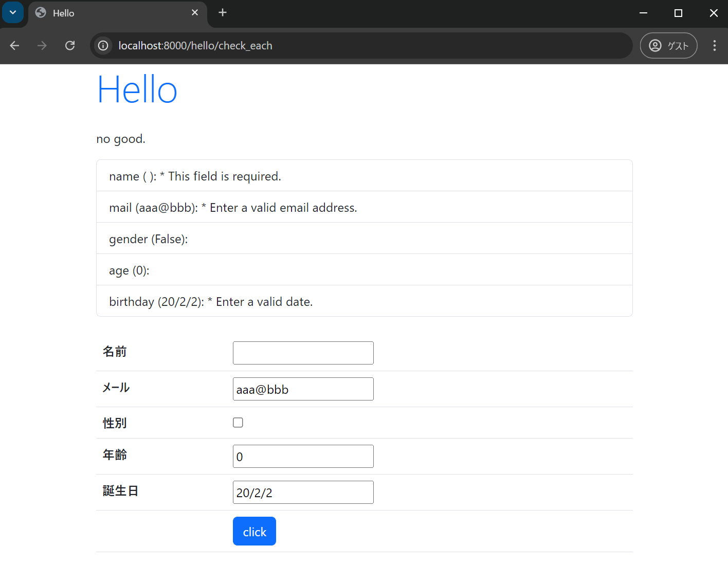Image resolution: width=728 pixels, height=564 pixels.
Task: Close the Hello tab
Action: pyautogui.click(x=194, y=12)
